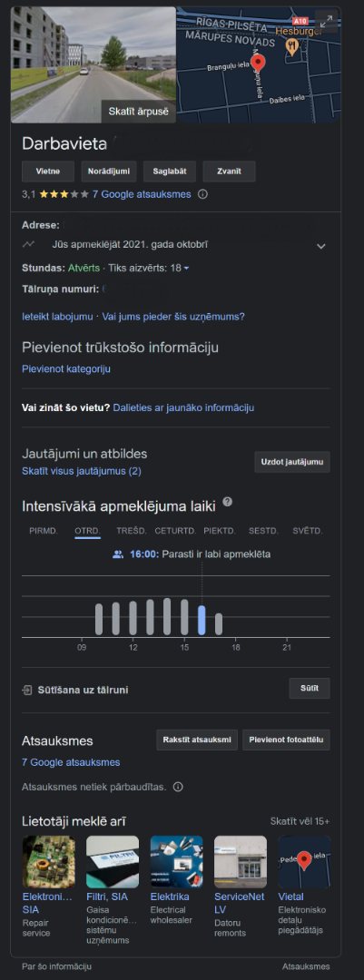Switch to the PIEKTD. day tab
Screen dimensions: 364x980
click(220, 531)
